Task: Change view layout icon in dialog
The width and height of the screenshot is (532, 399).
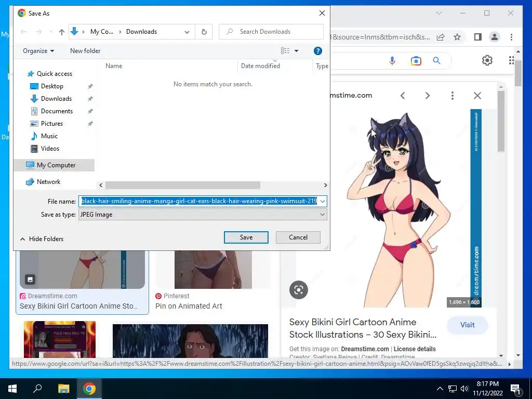Action: [285, 51]
